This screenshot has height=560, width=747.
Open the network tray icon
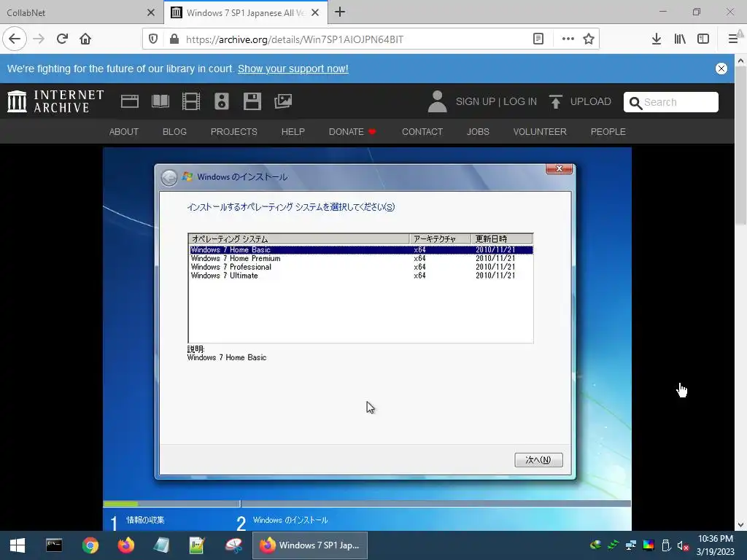coord(631,545)
